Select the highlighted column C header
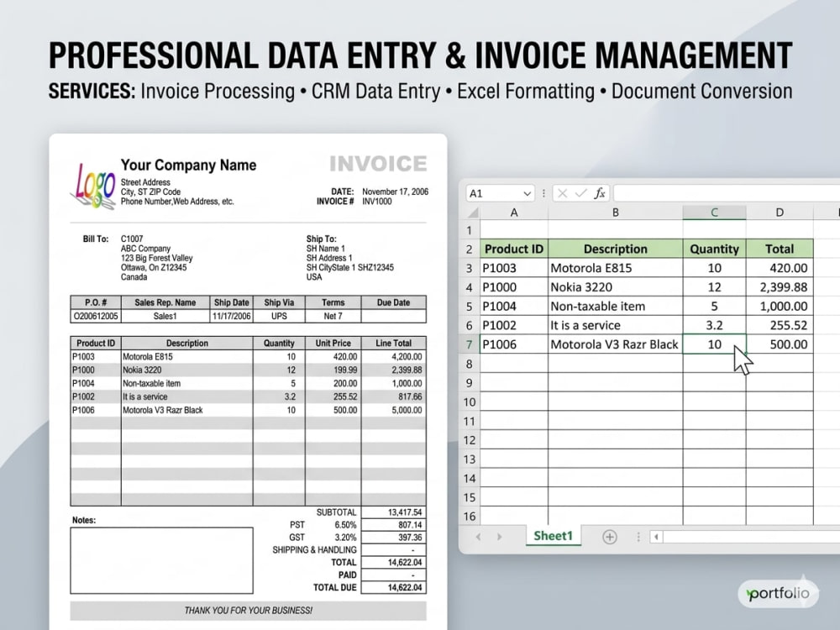This screenshot has width=840, height=630. 714,213
